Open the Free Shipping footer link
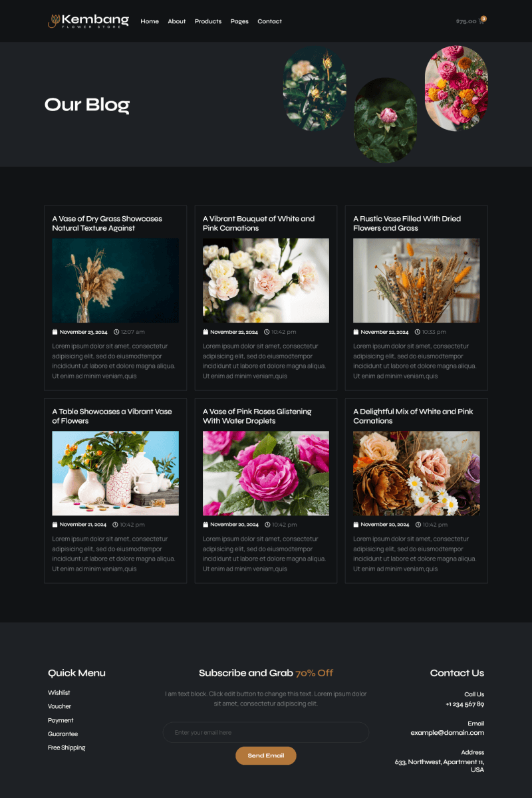The height and width of the screenshot is (798, 532). tap(66, 748)
